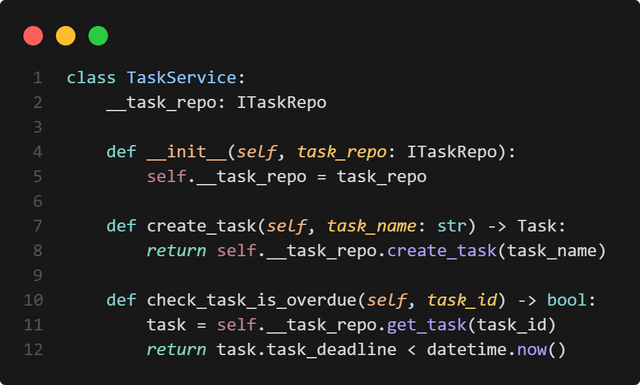Viewport: 640px width, 385px height.
Task: Click the now() call on line 12
Action: click(541, 350)
